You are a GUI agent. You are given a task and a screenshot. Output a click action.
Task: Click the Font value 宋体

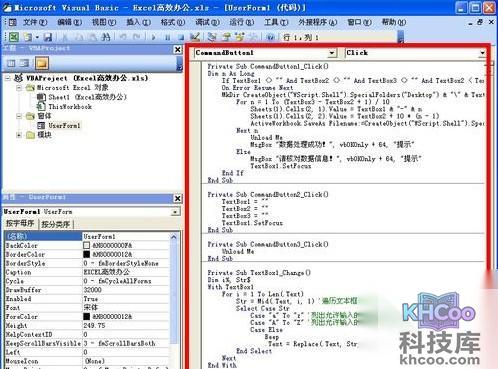90,308
